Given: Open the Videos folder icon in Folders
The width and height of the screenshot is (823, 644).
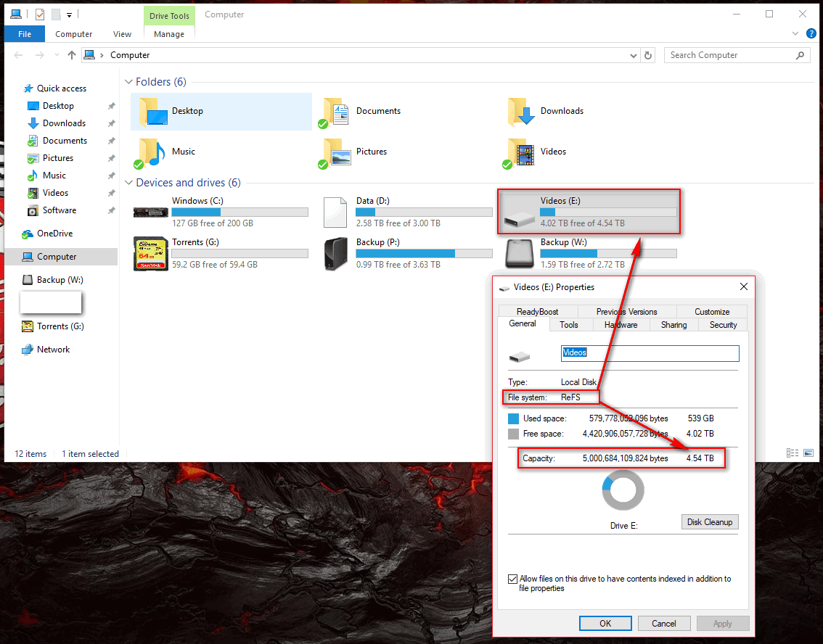Looking at the screenshot, I should tap(520, 152).
